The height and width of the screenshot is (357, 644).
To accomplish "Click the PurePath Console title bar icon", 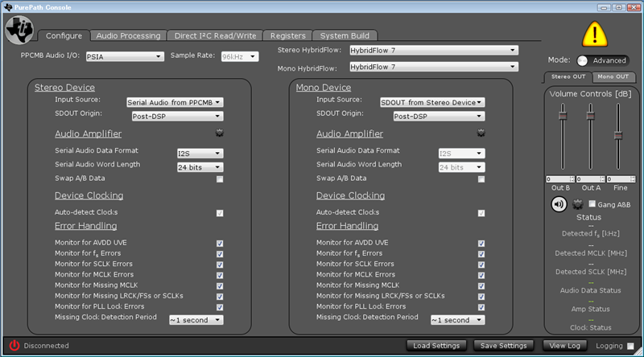I will click(8, 7).
